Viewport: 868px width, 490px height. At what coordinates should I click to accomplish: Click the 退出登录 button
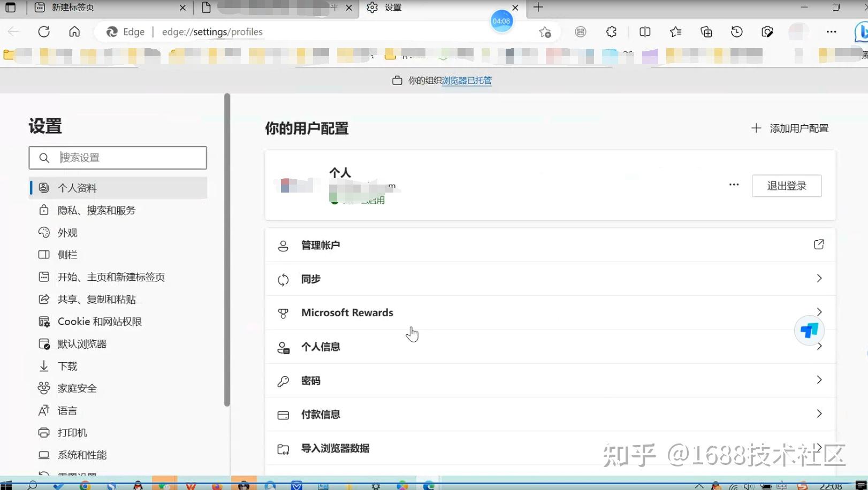(787, 186)
